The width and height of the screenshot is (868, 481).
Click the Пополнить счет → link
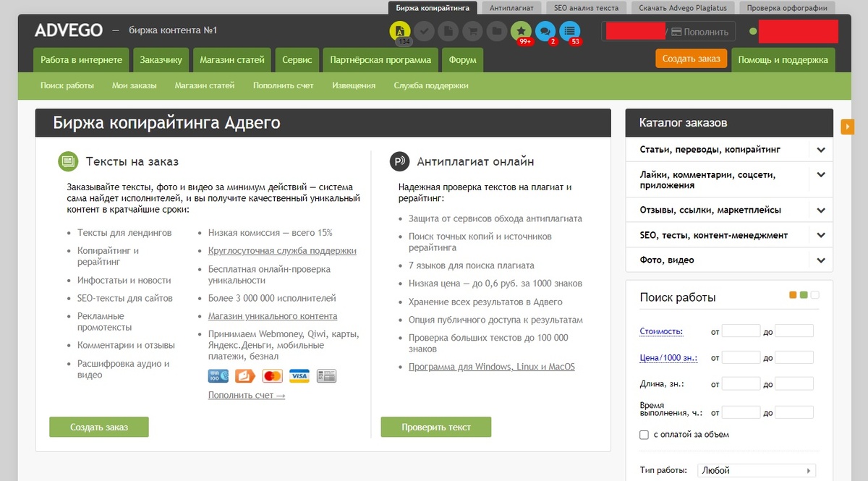click(247, 395)
